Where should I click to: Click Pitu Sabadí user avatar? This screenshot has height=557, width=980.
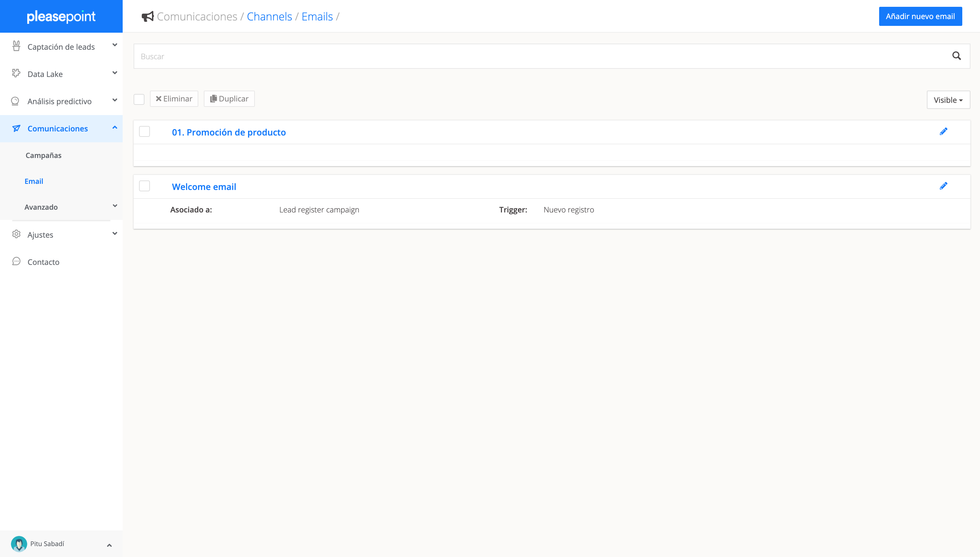coord(19,544)
